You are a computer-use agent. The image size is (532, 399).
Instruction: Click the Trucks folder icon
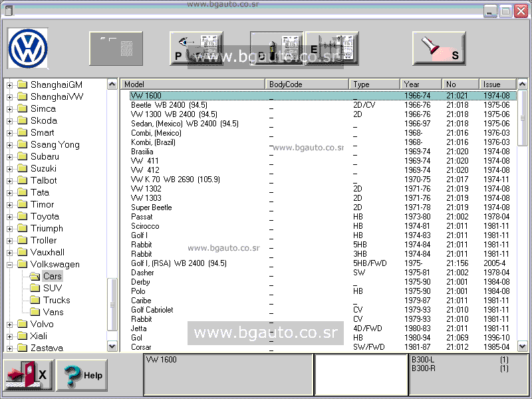[x=35, y=300]
